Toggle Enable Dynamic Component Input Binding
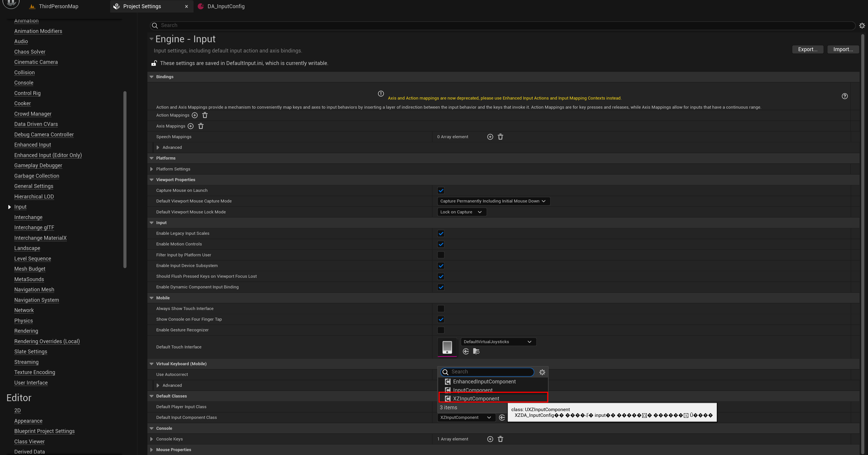This screenshot has height=455, width=868. (x=441, y=287)
